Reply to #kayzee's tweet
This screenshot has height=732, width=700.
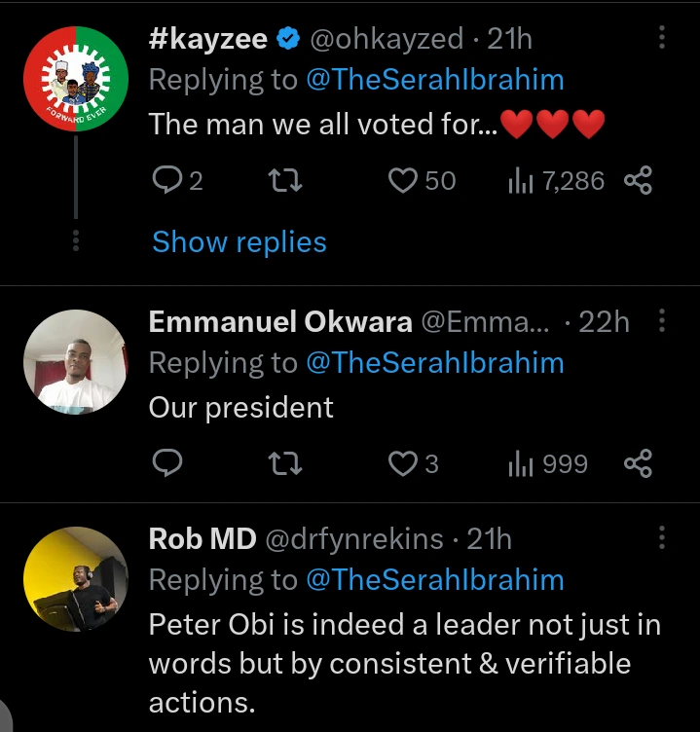[169, 180]
